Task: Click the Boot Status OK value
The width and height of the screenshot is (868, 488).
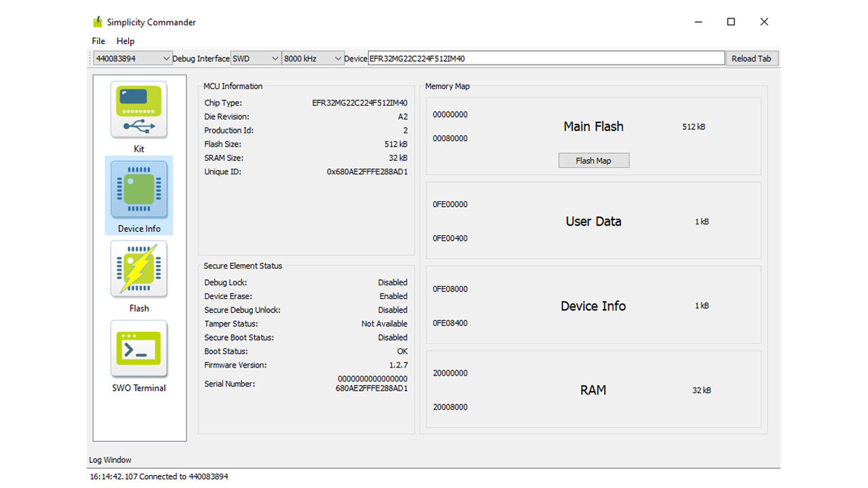Action: pyautogui.click(x=402, y=351)
